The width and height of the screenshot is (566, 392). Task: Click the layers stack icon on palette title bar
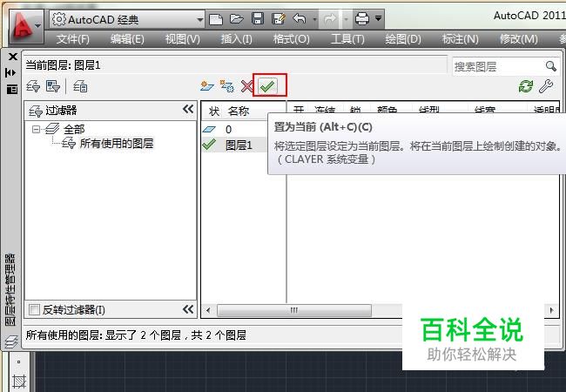coord(11,341)
